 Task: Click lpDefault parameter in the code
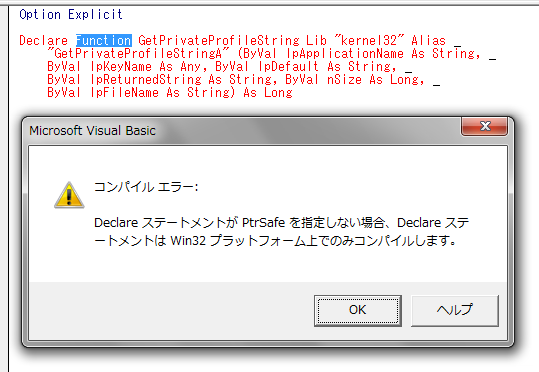pyautogui.click(x=288, y=67)
